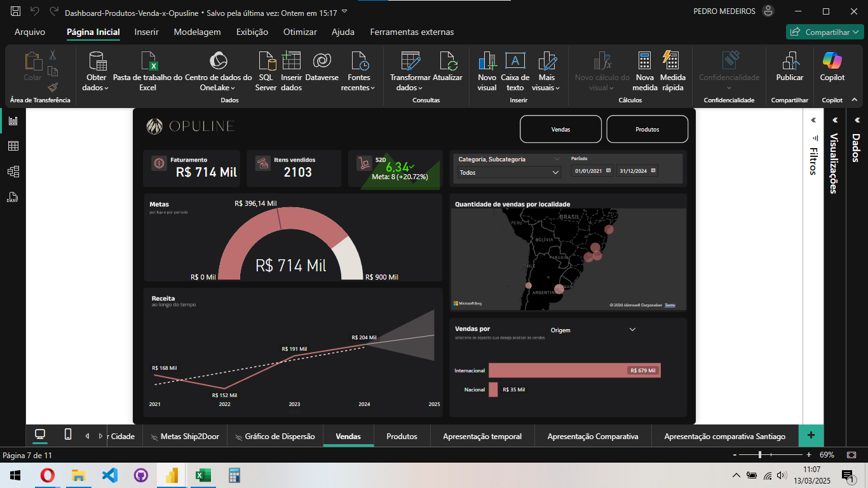Open DAX query view in left sidebar

[13, 197]
